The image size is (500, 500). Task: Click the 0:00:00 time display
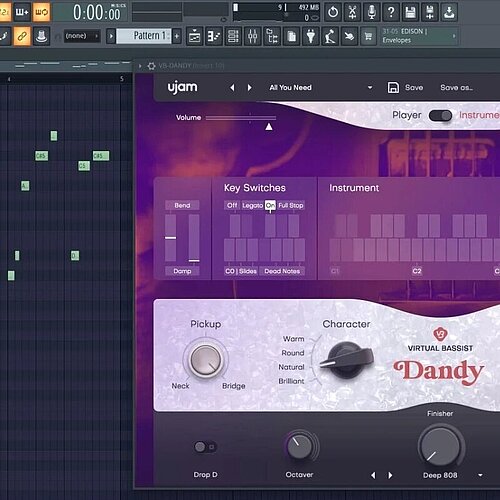(x=96, y=13)
